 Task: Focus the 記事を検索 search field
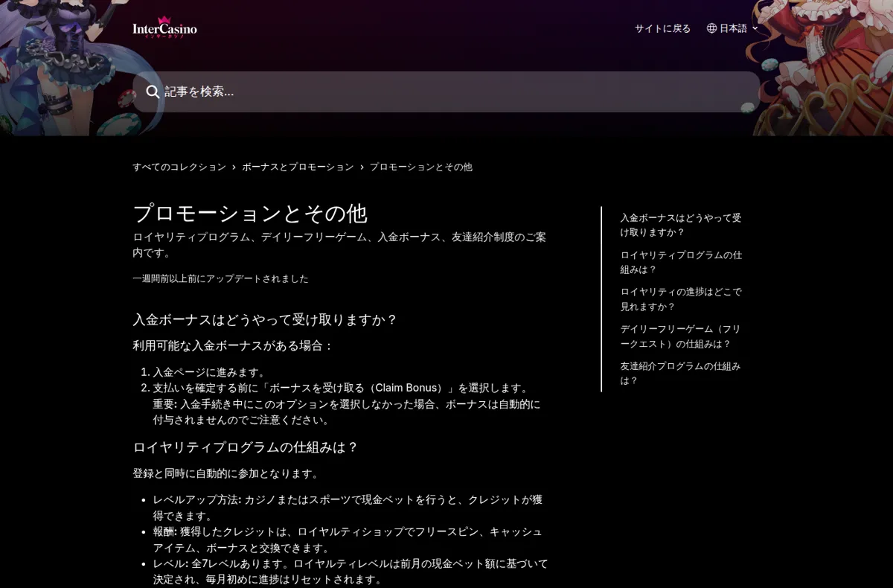(446, 92)
